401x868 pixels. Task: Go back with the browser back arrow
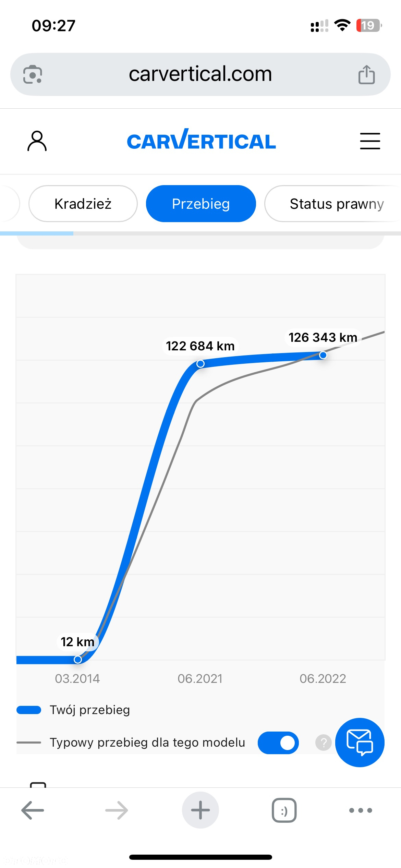(33, 810)
